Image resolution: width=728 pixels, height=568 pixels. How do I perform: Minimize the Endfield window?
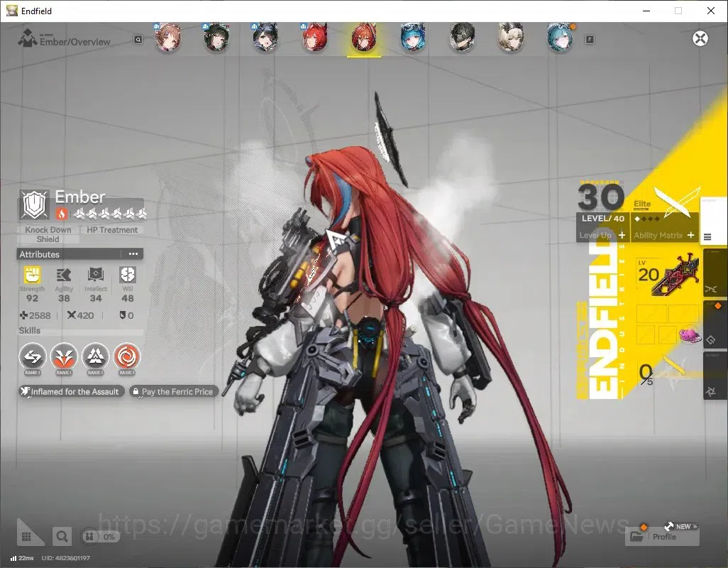(x=646, y=11)
